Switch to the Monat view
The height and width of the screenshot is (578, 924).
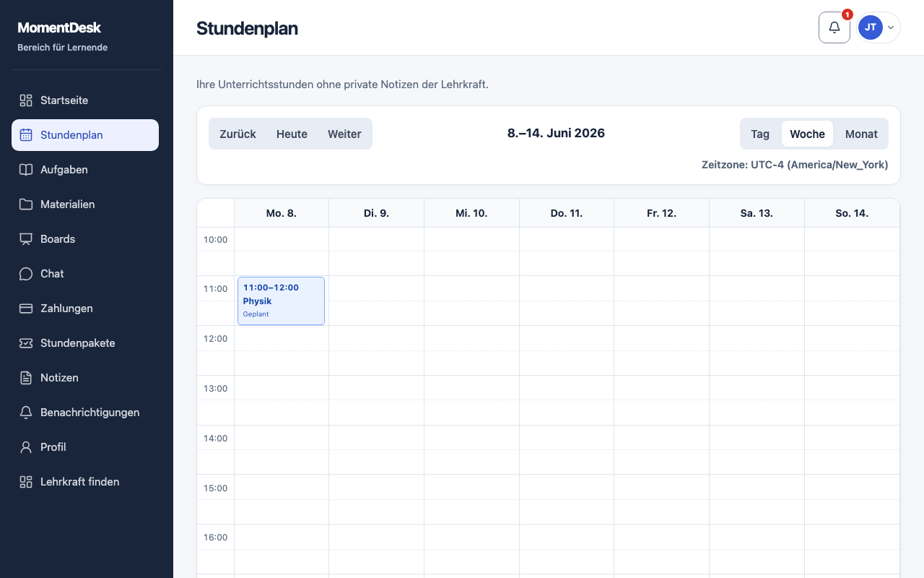point(861,134)
